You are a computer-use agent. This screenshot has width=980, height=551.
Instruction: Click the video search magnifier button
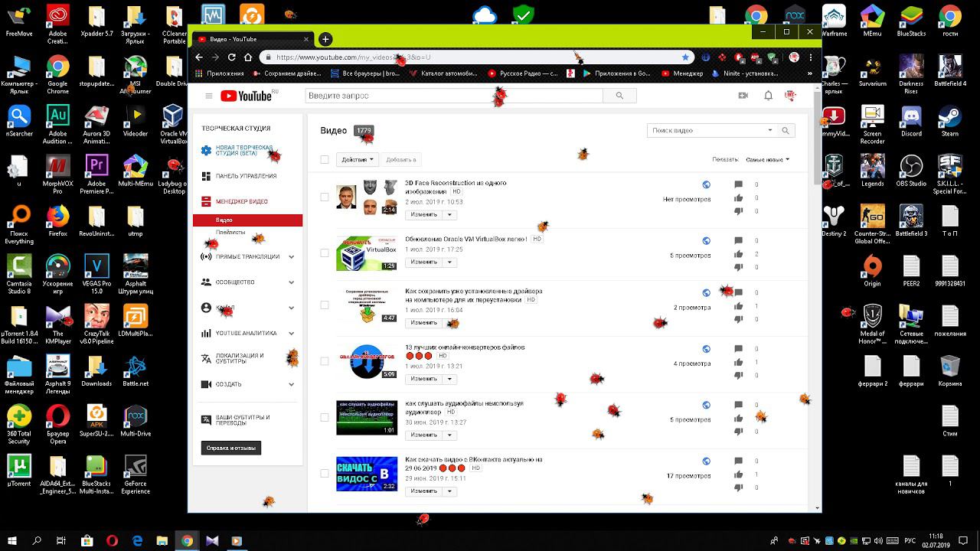785,131
